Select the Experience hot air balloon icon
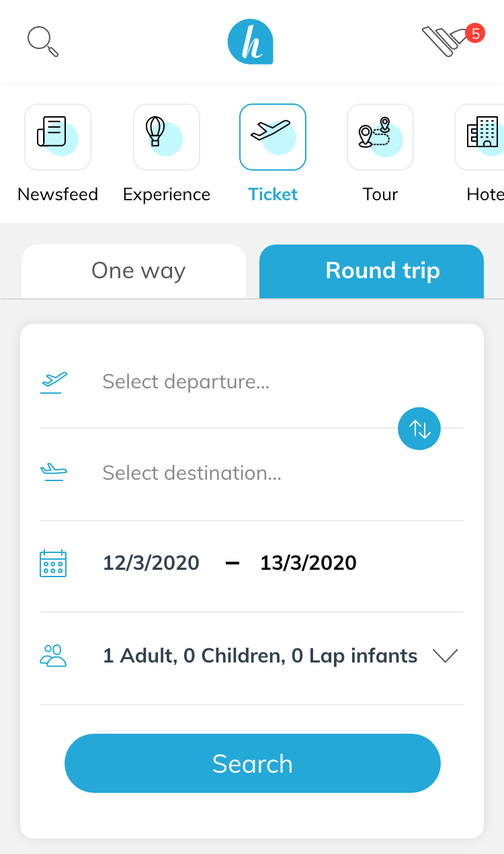 coord(167,137)
